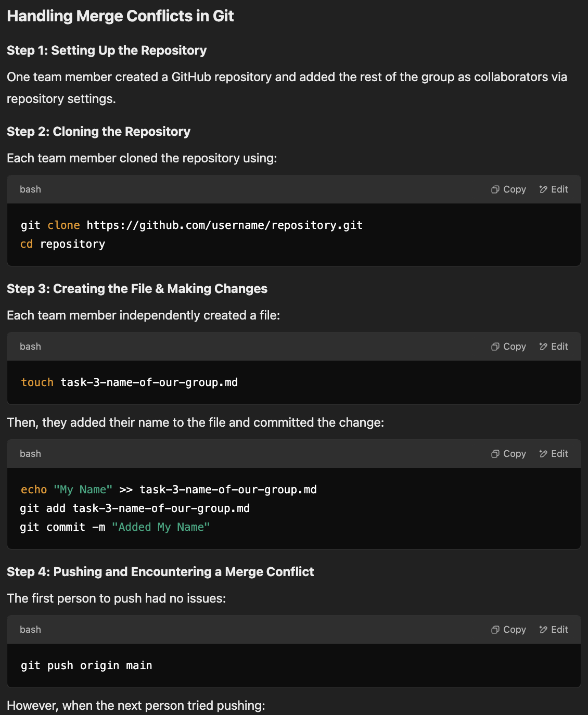Edit the echo and git commit block
The height and width of the screenshot is (715, 588).
pos(554,454)
